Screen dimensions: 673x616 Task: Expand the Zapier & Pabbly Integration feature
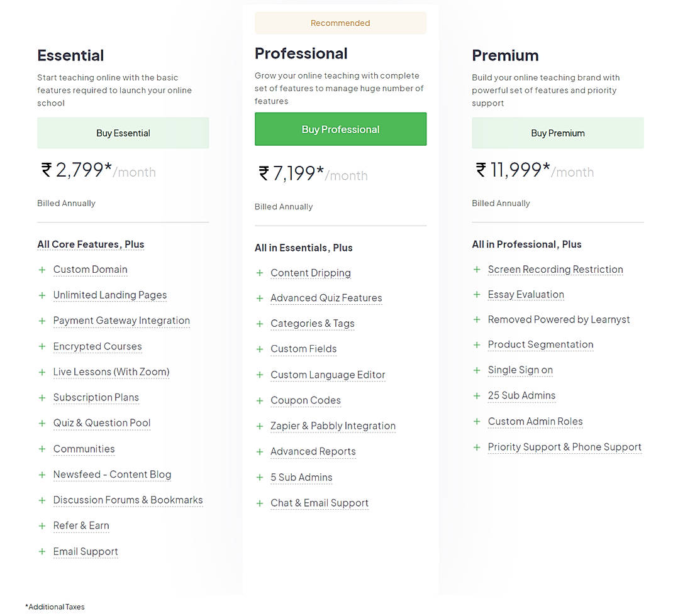pyautogui.click(x=333, y=426)
